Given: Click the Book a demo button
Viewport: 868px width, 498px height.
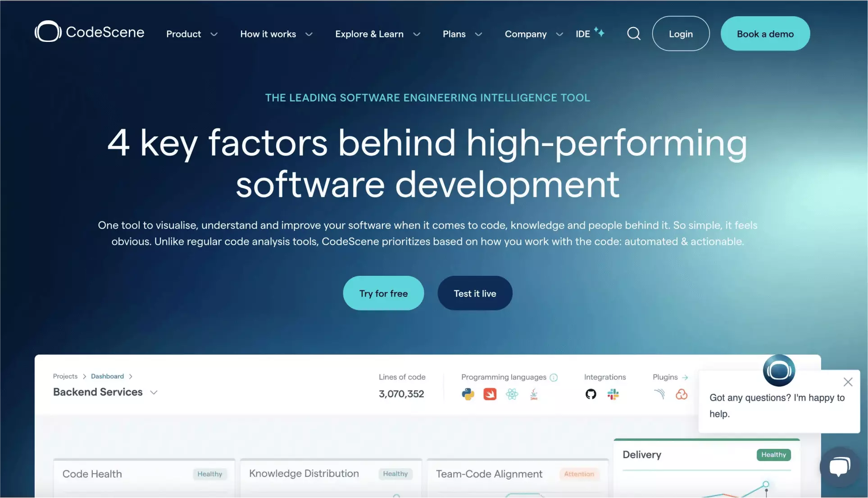Looking at the screenshot, I should pyautogui.click(x=765, y=33).
